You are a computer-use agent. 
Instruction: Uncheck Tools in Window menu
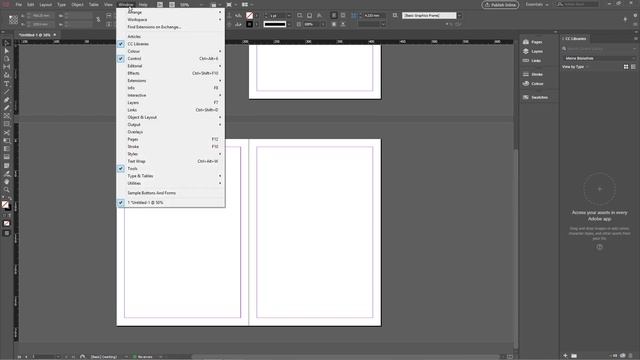(x=170, y=169)
